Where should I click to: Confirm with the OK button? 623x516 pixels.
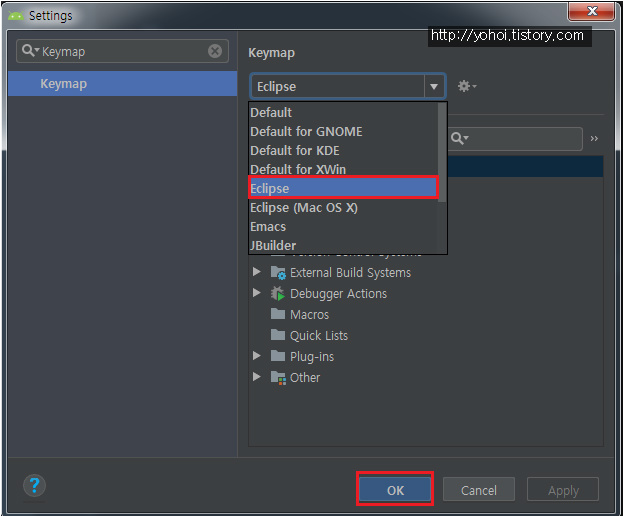point(395,489)
